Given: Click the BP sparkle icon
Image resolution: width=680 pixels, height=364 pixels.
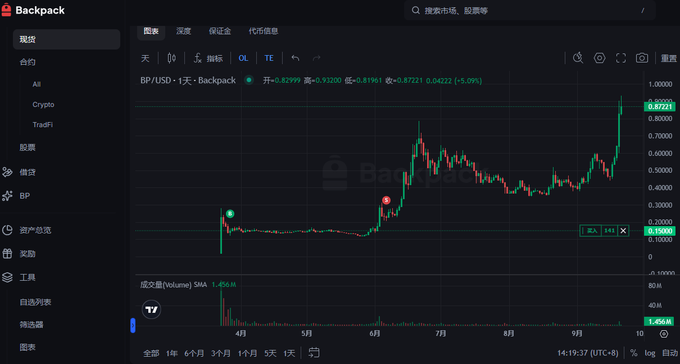Looking at the screenshot, I should click(7, 196).
